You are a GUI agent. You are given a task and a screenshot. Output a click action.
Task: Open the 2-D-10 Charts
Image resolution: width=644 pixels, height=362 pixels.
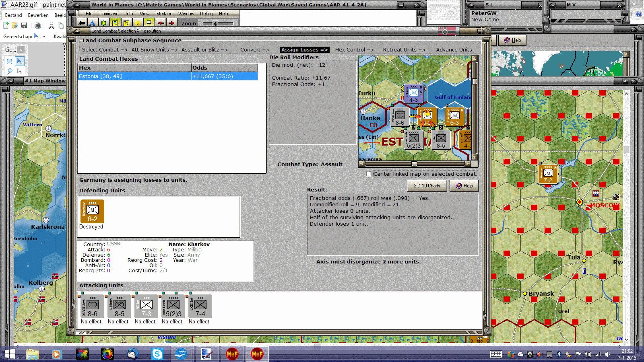[x=427, y=186]
